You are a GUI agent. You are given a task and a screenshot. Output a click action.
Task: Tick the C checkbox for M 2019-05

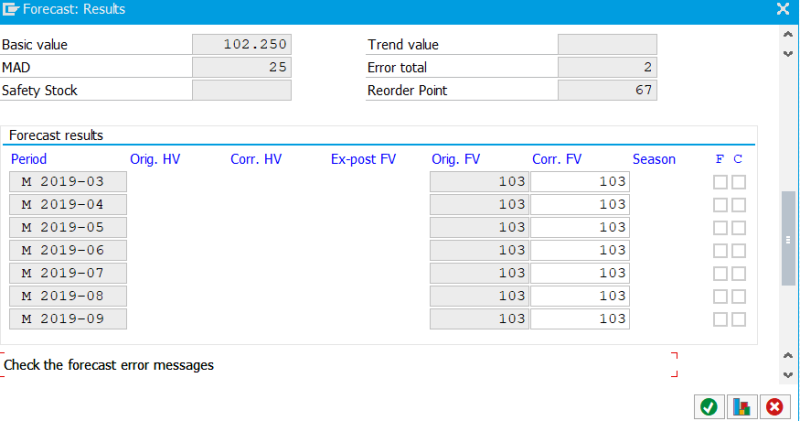(x=738, y=228)
